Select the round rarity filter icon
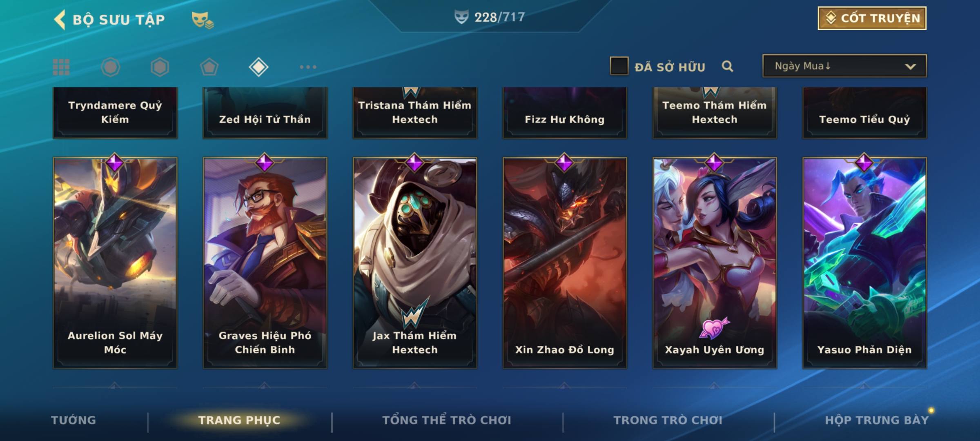 110,67
